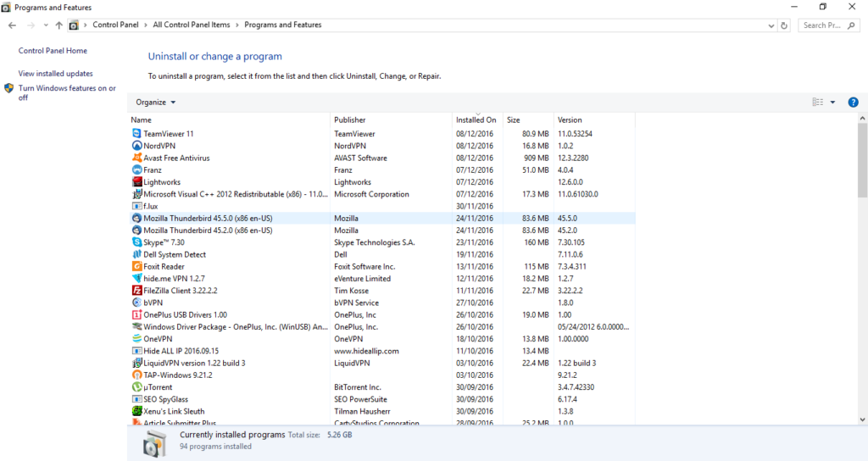Click the Lightworks program icon
Screen dimensions: 868x461
136,182
